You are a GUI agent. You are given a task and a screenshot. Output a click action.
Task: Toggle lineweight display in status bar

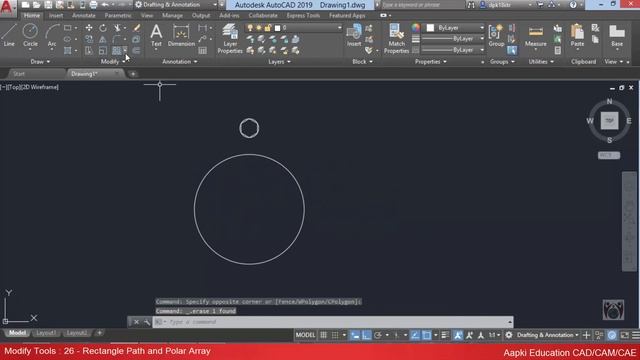coord(445,335)
